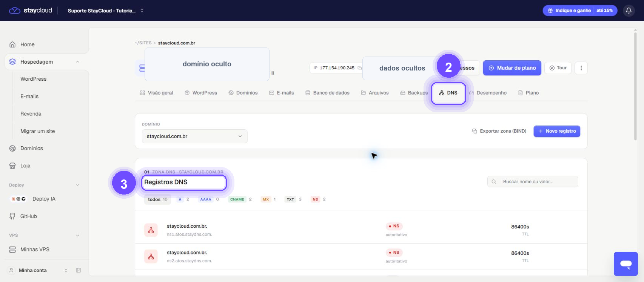Screen dimensions: 644x282
Task: Filter records by MX type
Action: coord(268,199)
